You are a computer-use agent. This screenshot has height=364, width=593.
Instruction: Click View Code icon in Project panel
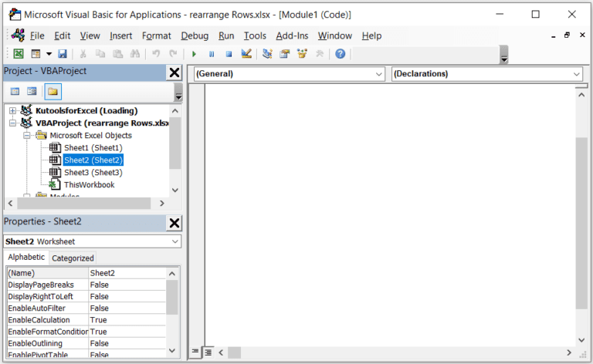click(15, 91)
